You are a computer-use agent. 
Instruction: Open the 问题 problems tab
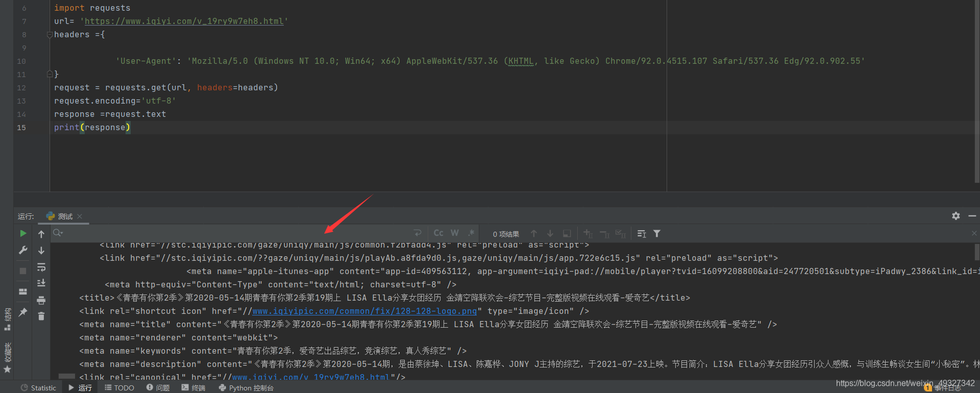[x=158, y=388]
